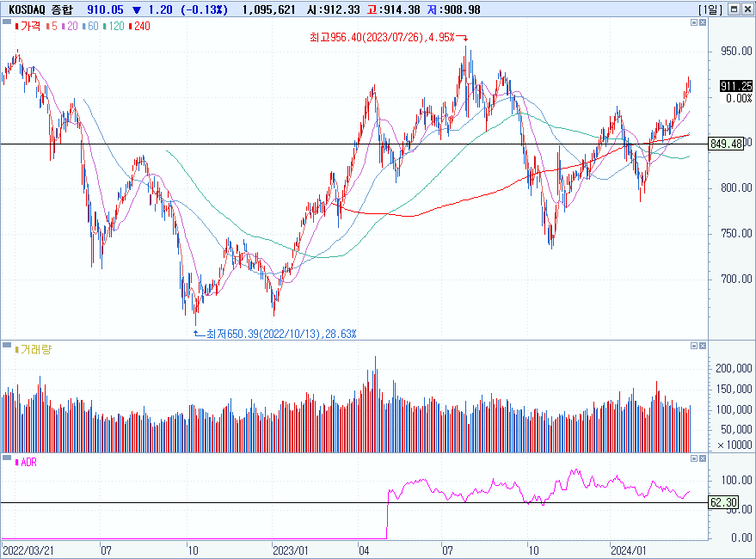
Task: Select the 거래량 volume legend label
Action: click(34, 350)
